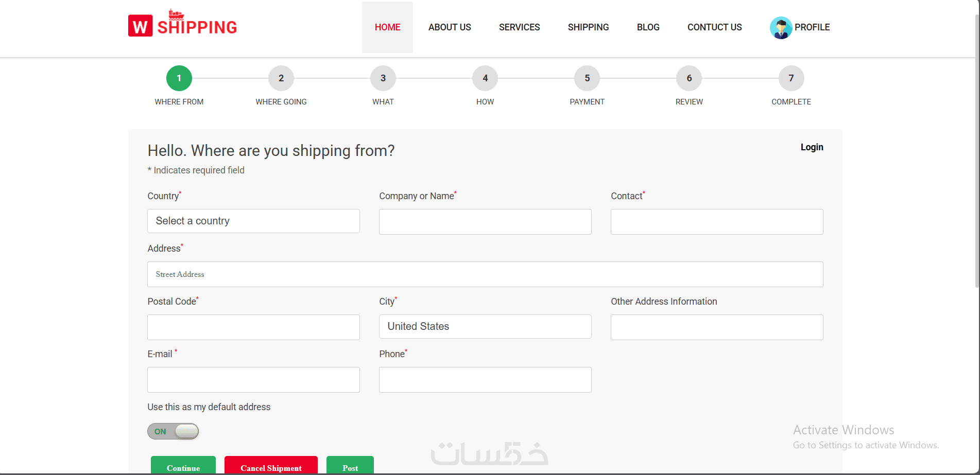The width and height of the screenshot is (980, 475).
Task: Click into the Phone field
Action: [485, 380]
